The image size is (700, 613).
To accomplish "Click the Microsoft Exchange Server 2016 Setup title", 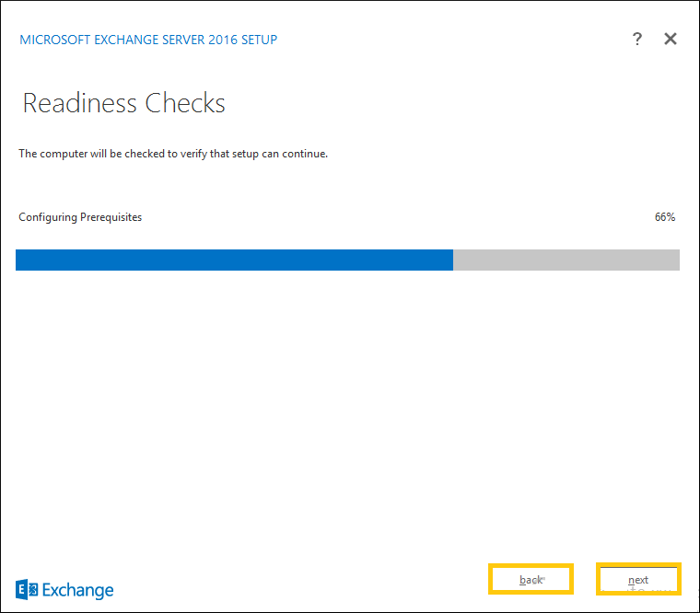I will click(x=148, y=40).
